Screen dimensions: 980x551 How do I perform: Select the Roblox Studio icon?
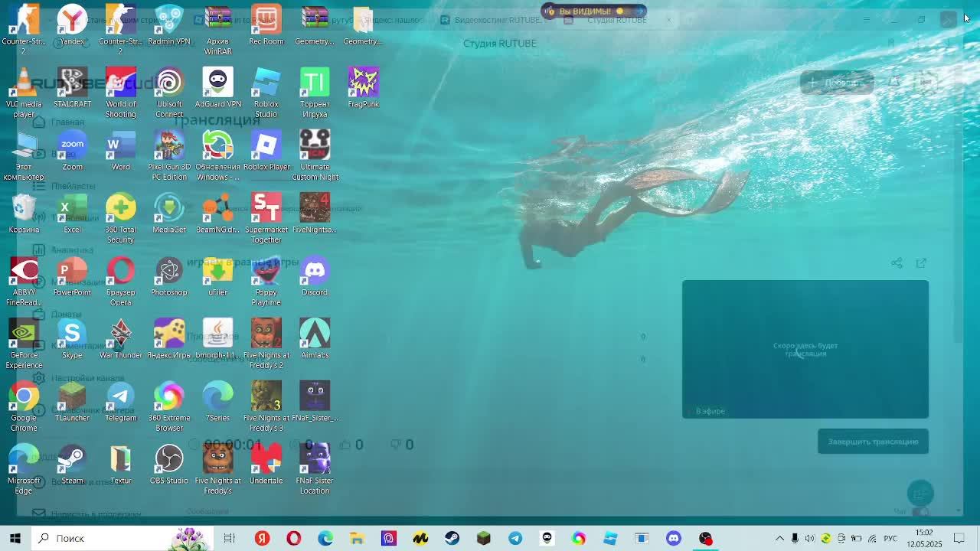click(266, 93)
